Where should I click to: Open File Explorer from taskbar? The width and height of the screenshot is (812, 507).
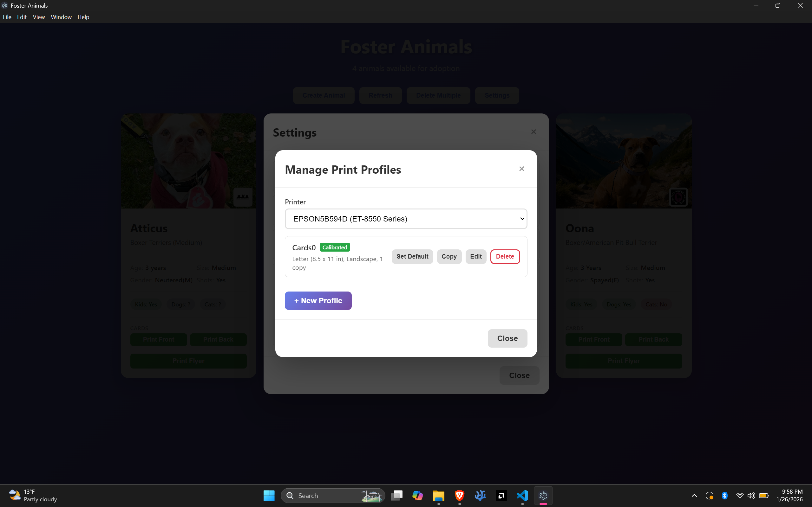(438, 495)
